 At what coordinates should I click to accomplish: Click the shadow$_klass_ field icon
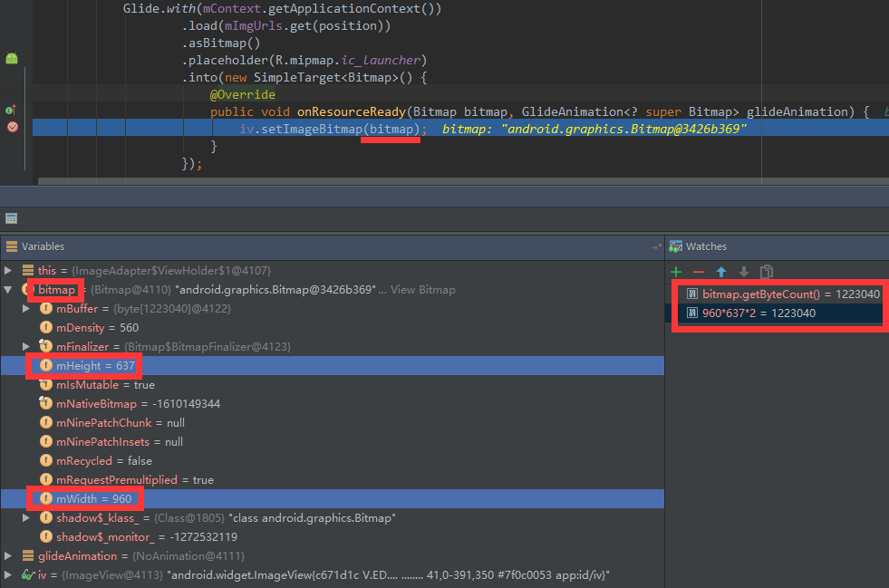tap(46, 517)
